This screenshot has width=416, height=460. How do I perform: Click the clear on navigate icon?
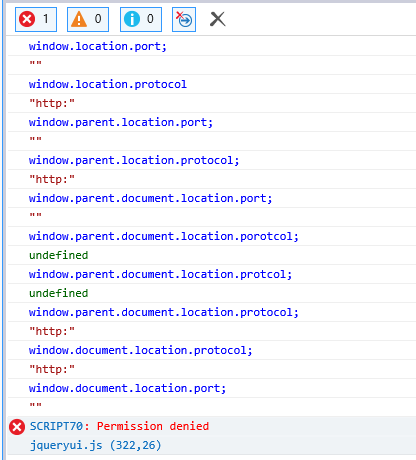point(184,19)
